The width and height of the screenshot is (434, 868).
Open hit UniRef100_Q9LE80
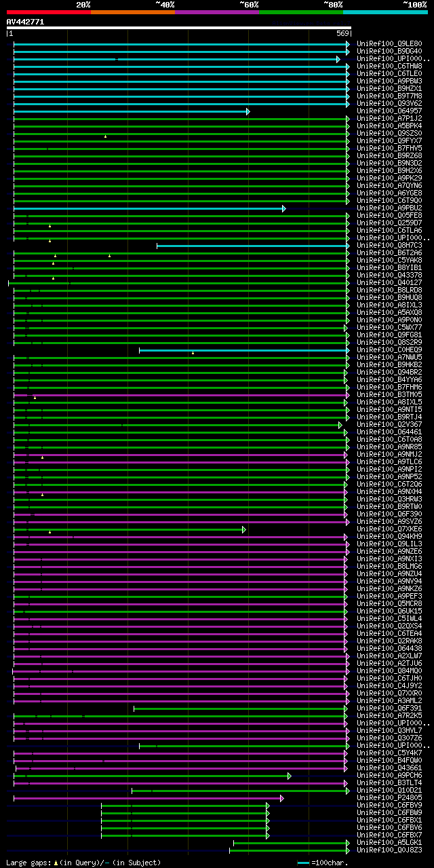pos(389,44)
